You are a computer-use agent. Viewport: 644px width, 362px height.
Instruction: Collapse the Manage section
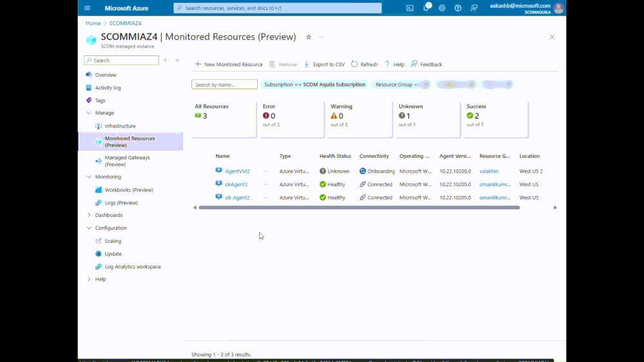89,113
